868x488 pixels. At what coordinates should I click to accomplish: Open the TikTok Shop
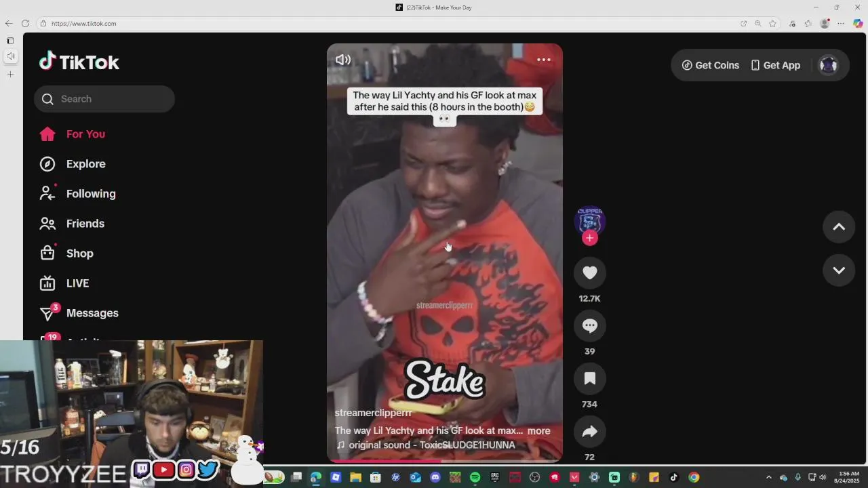(66, 253)
